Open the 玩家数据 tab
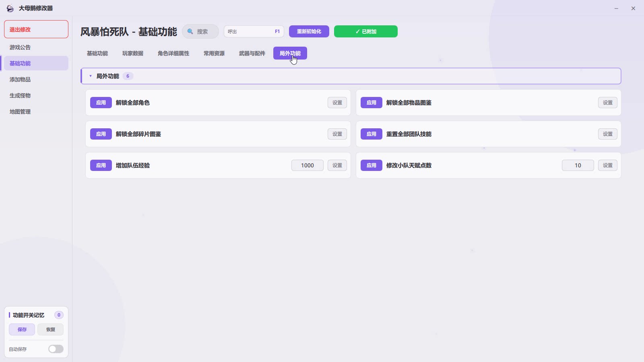The width and height of the screenshot is (644, 362). (x=133, y=53)
